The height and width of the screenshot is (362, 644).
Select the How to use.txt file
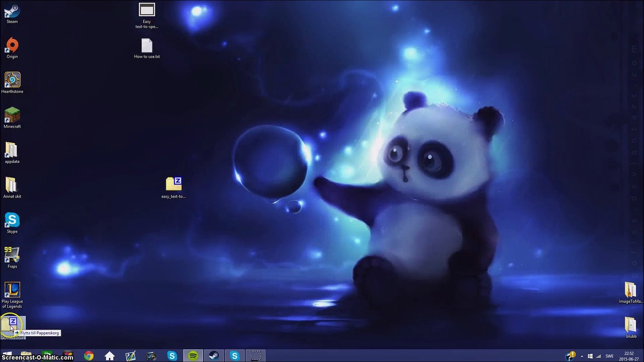[x=147, y=49]
